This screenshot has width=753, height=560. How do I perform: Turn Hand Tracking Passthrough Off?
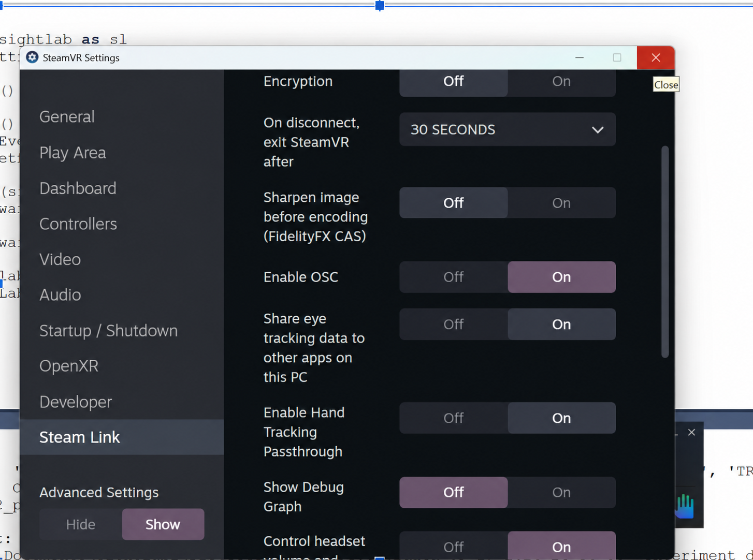pos(454,418)
